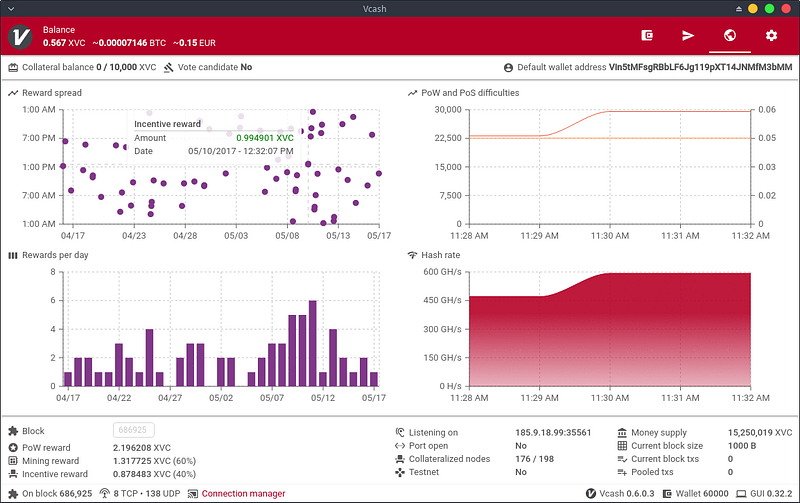Click the collateral balance briefcase icon

point(13,67)
